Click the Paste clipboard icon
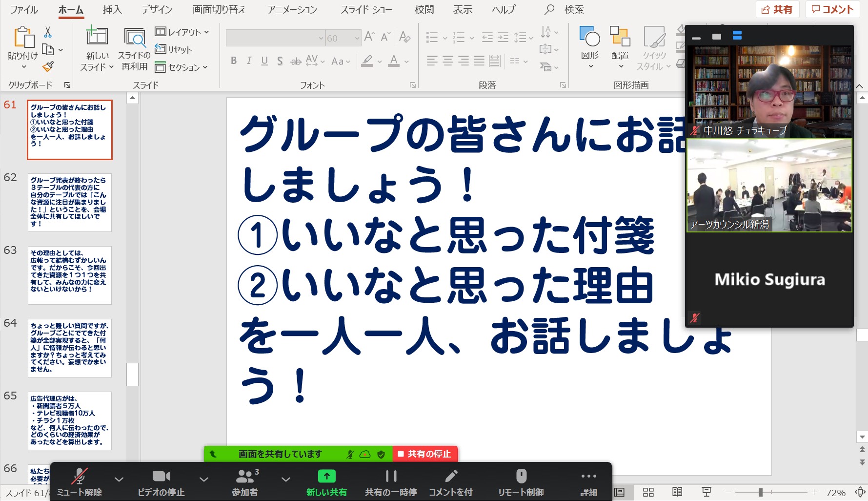 [23, 38]
